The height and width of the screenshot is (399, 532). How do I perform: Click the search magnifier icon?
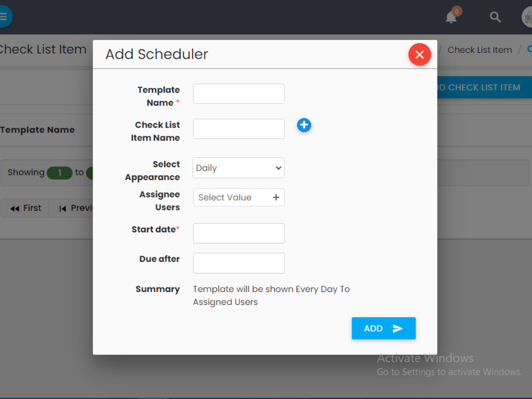pyautogui.click(x=495, y=17)
